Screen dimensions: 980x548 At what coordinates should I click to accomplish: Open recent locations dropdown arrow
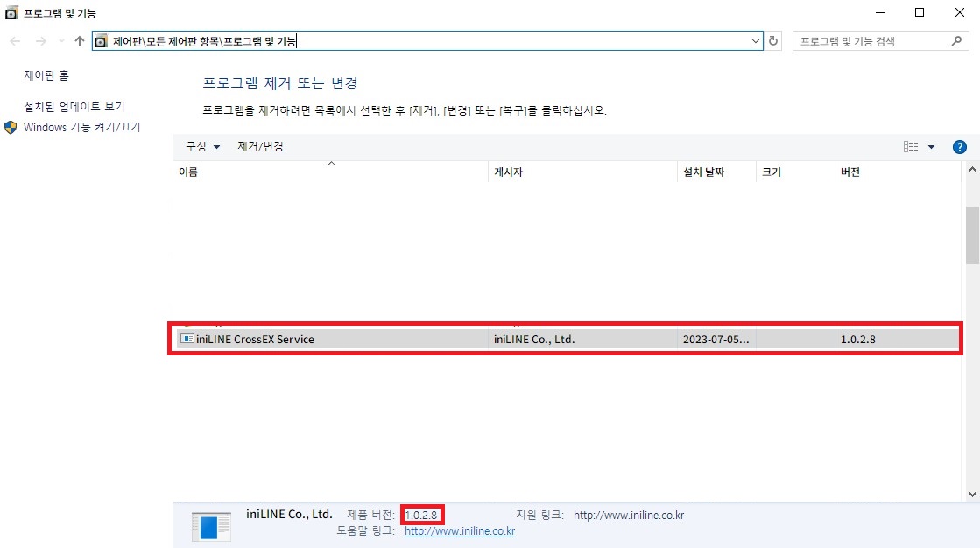click(61, 41)
